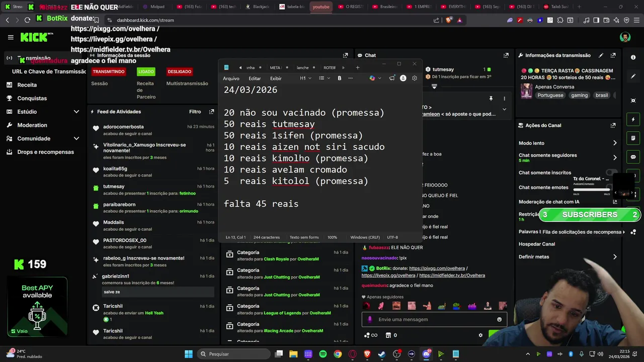Open Moderation in the Kick sidebar
Viewport: 644px width, 362px height.
coord(32,125)
